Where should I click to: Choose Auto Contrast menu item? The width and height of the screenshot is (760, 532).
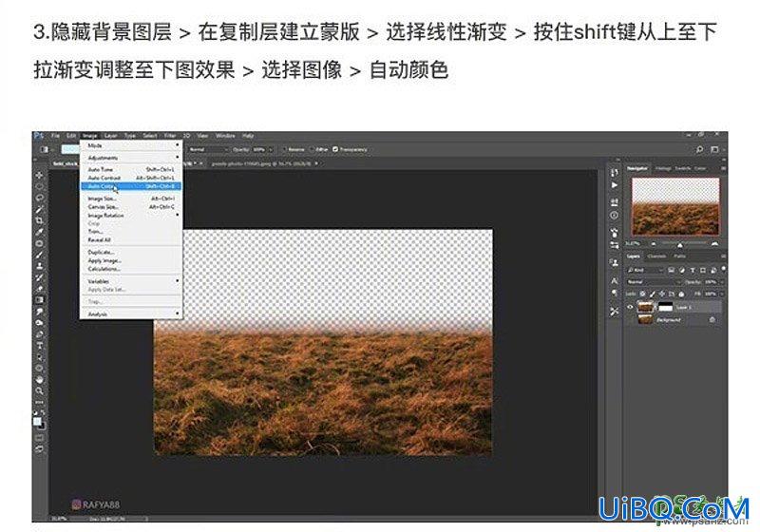coord(131,178)
